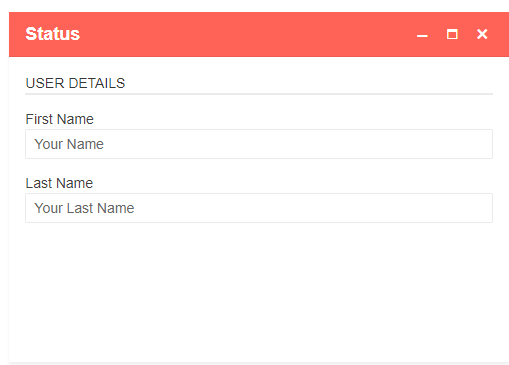This screenshot has height=365, width=509.
Task: Click the Your Last Name placeholder text
Action: [x=84, y=208]
